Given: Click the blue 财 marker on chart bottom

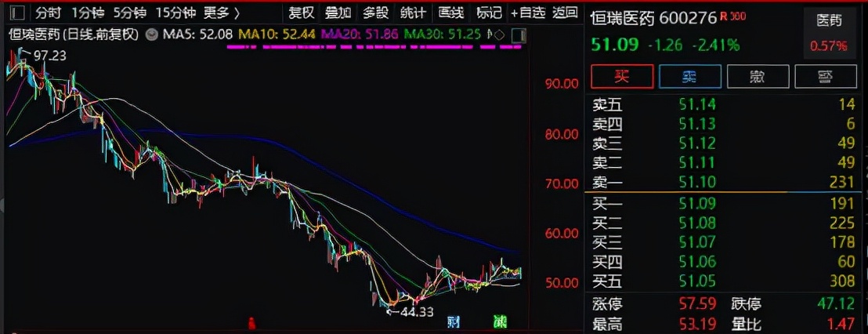Looking at the screenshot, I should point(454,321).
